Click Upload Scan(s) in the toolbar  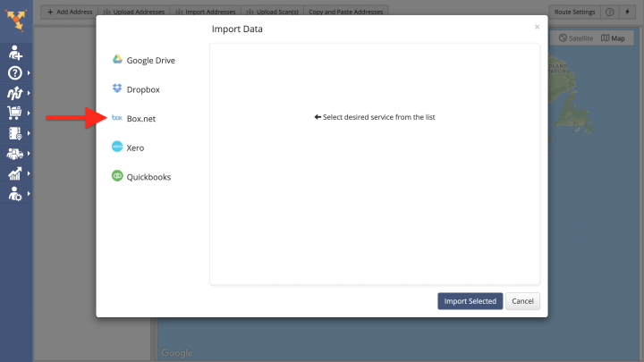(272, 12)
